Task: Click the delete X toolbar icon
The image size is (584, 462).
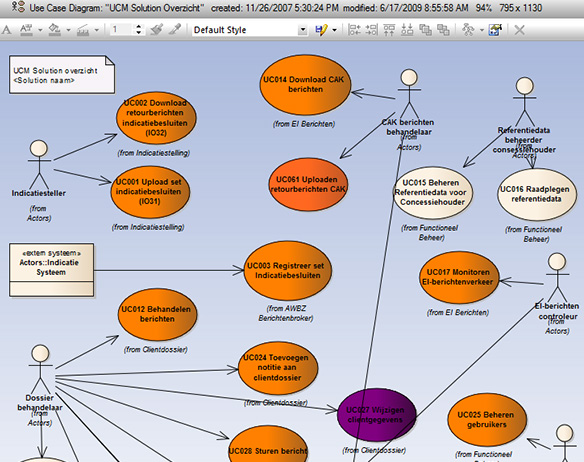Action: (519, 30)
